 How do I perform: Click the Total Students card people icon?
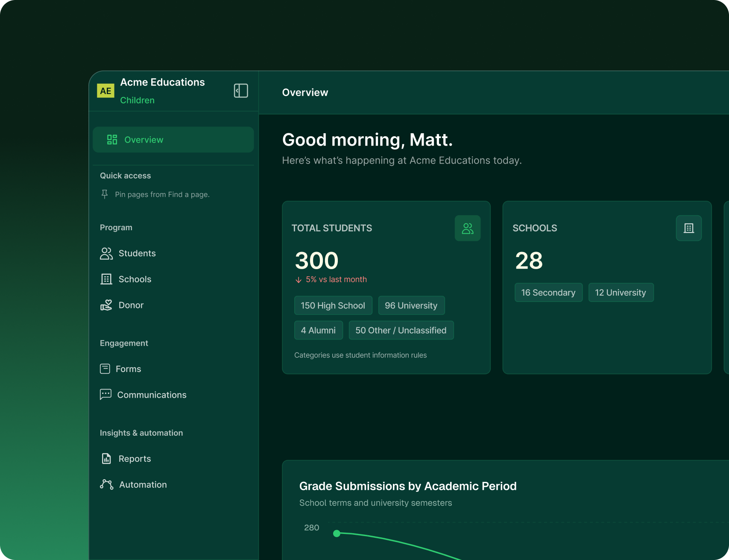click(x=468, y=228)
